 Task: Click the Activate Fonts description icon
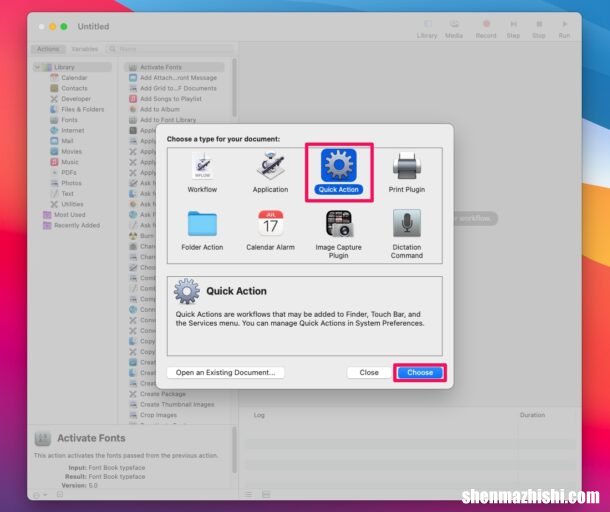[x=43, y=438]
